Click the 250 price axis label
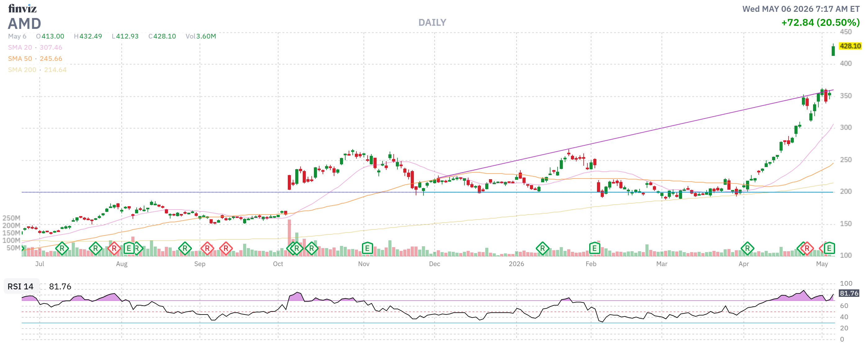The width and height of the screenshot is (868, 349). click(846, 160)
